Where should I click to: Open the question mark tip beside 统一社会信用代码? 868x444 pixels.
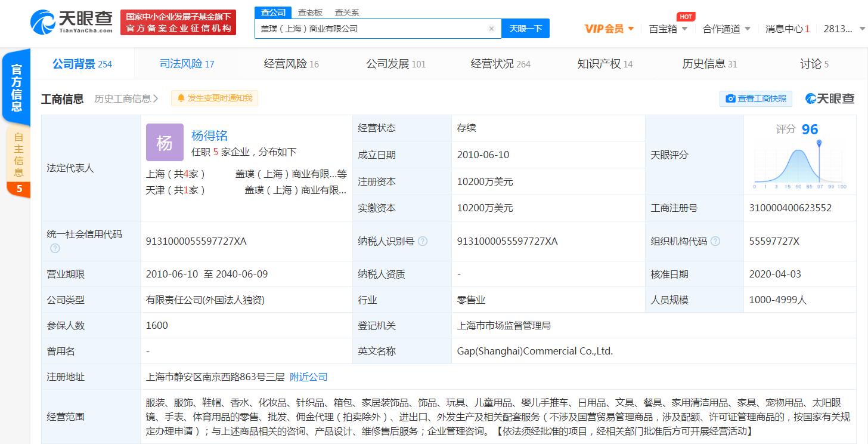(54, 248)
